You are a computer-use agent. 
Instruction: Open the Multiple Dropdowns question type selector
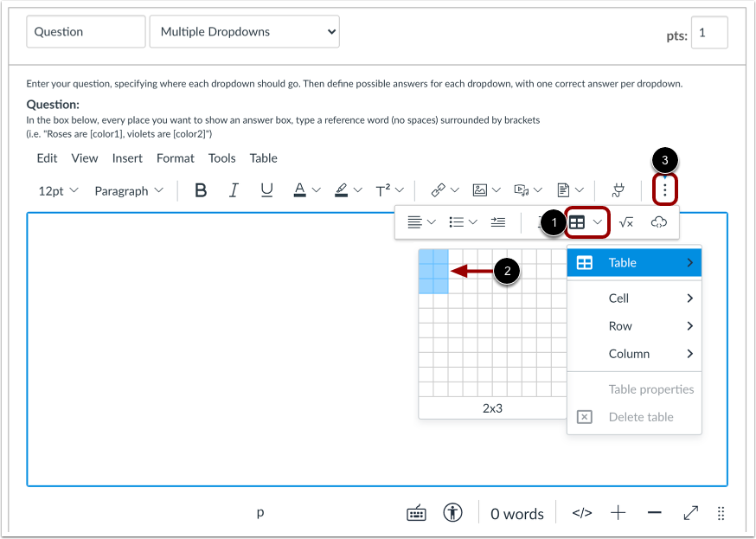(245, 32)
